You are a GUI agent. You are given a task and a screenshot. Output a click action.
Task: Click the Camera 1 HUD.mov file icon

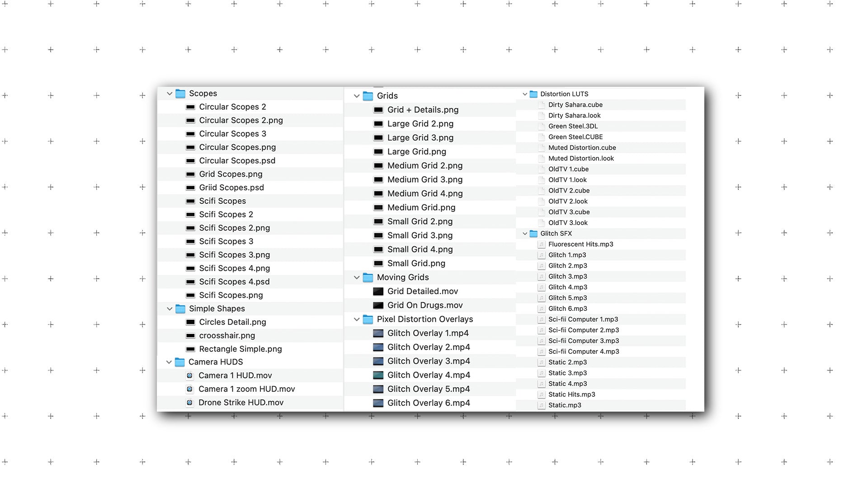190,375
